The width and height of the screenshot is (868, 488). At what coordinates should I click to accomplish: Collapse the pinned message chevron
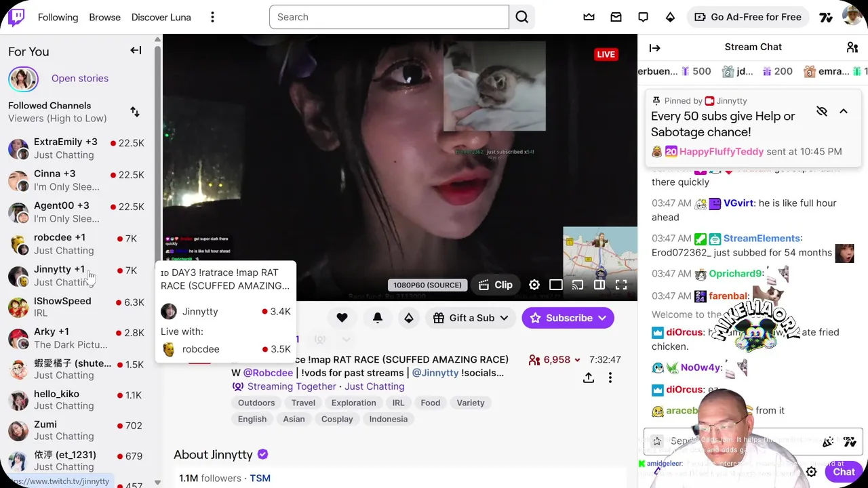[844, 111]
